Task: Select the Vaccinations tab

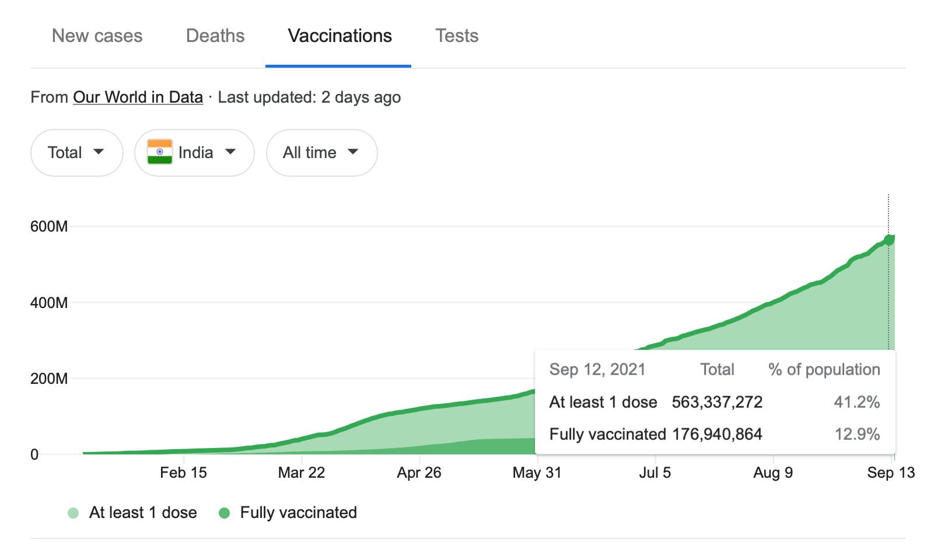Action: [x=340, y=36]
